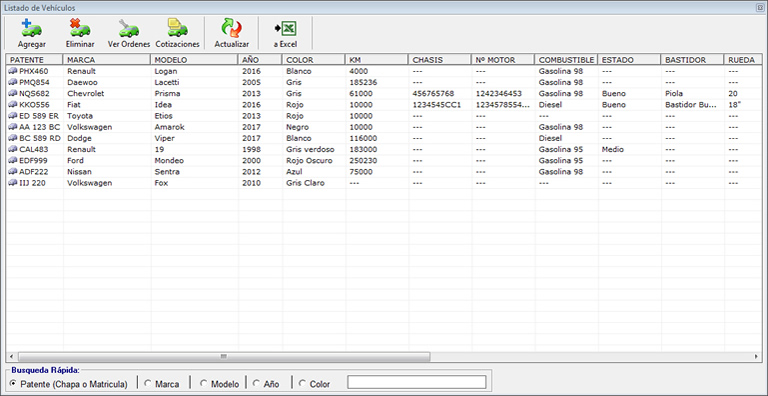Screen dimensions: 768x396
Task: Click the horizontal scrollbar thumb
Action: (x=224, y=357)
